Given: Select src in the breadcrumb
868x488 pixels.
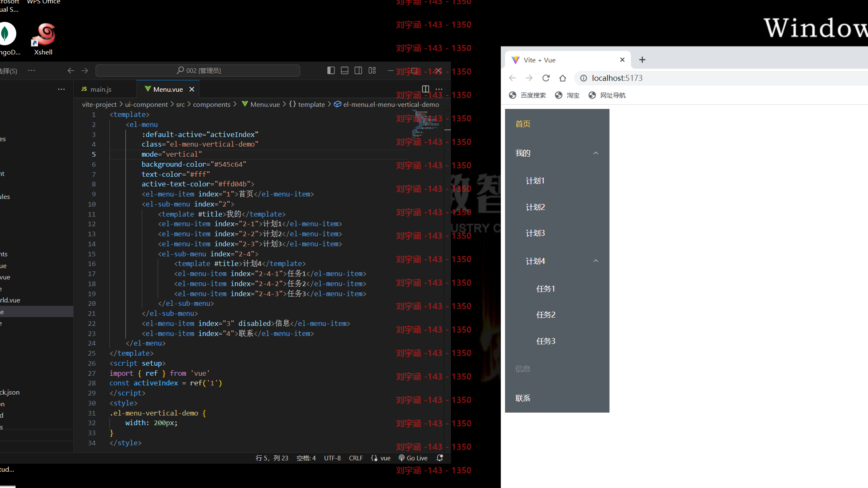Looking at the screenshot, I should coord(180,104).
